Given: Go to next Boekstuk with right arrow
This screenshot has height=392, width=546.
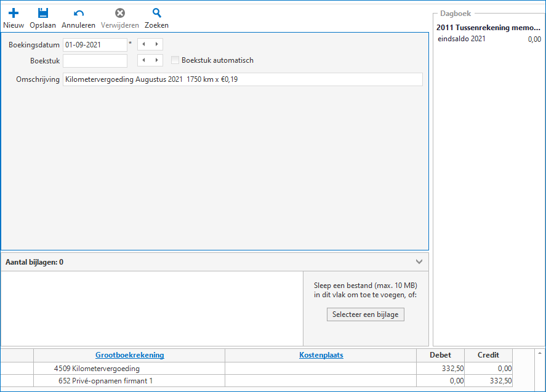Looking at the screenshot, I should coord(156,60).
